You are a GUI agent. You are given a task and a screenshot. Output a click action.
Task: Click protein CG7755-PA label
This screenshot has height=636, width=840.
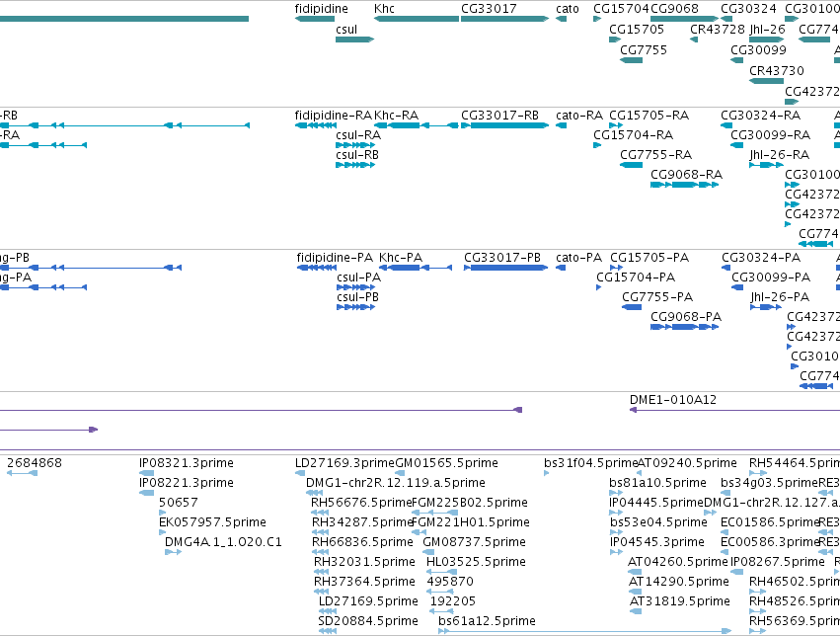tap(657, 297)
